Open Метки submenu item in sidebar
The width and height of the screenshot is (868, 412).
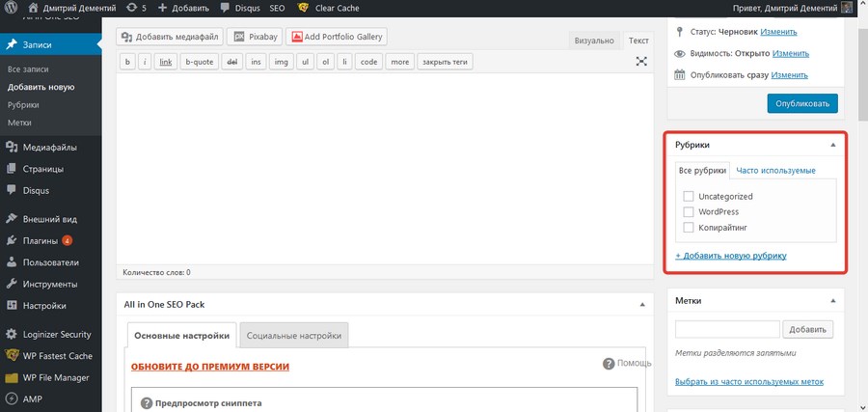[19, 123]
